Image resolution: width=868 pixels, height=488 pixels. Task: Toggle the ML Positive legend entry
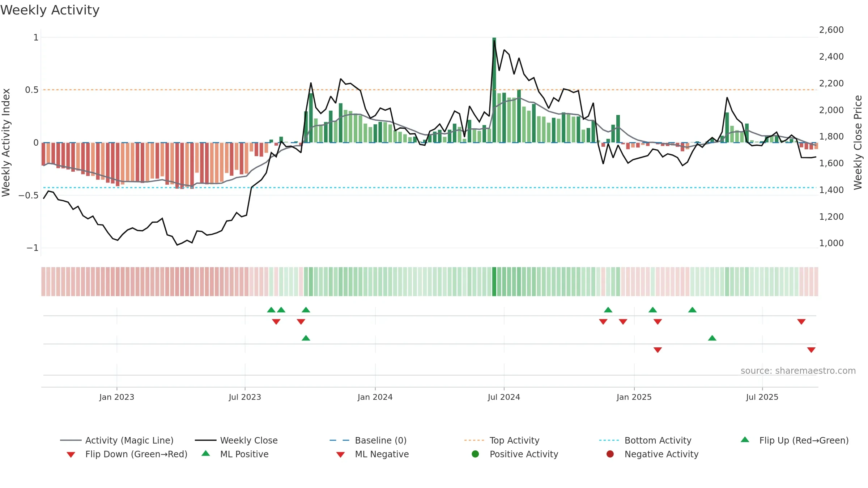coord(235,454)
